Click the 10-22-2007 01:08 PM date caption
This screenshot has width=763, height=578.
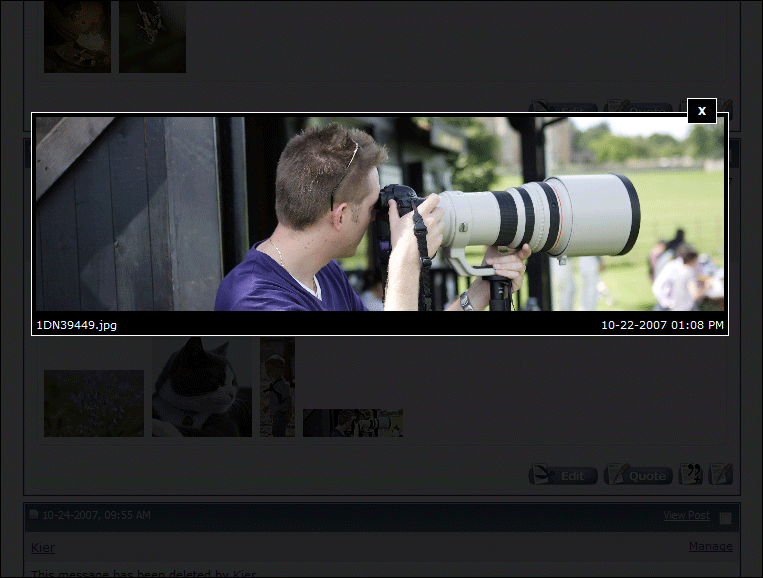pos(662,325)
